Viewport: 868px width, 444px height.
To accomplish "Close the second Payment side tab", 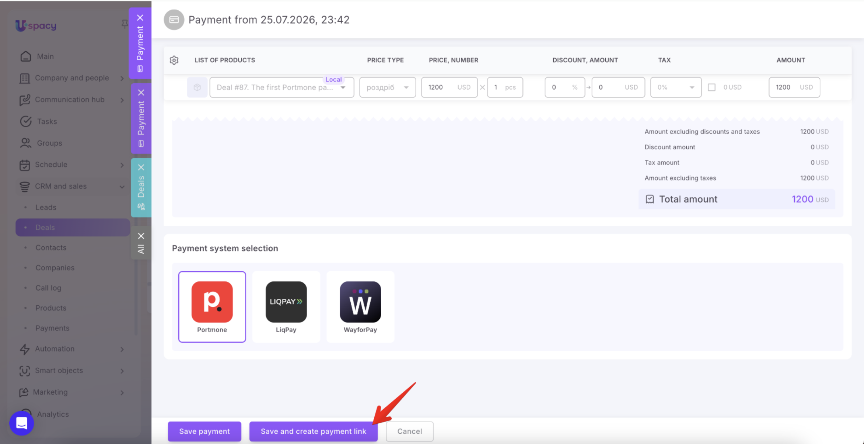I will [141, 93].
